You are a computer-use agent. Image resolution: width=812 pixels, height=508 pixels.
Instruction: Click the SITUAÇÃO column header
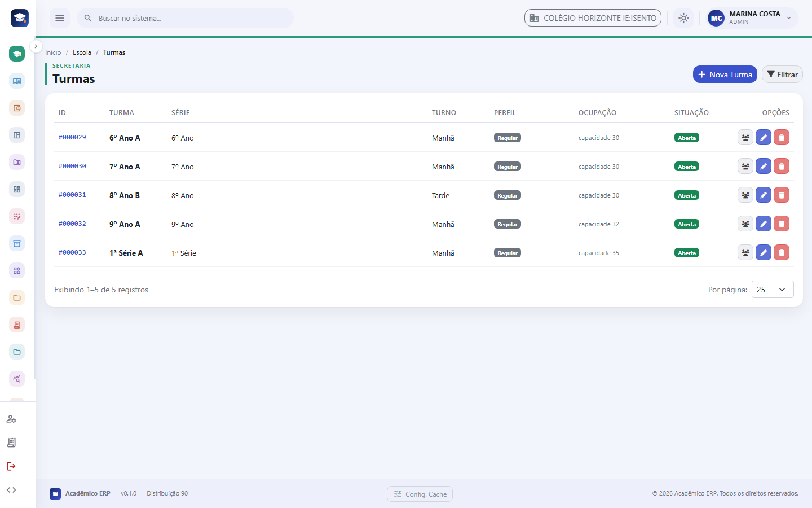pos(691,113)
